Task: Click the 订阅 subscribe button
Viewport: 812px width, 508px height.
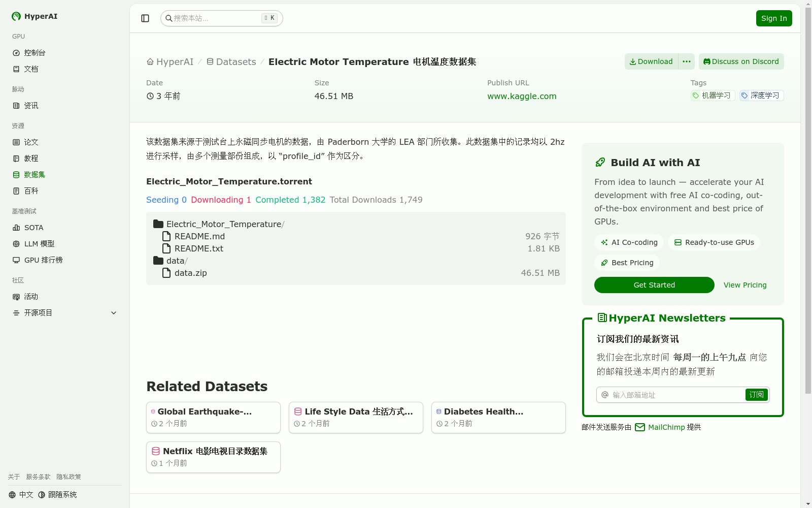Action: 756,395
